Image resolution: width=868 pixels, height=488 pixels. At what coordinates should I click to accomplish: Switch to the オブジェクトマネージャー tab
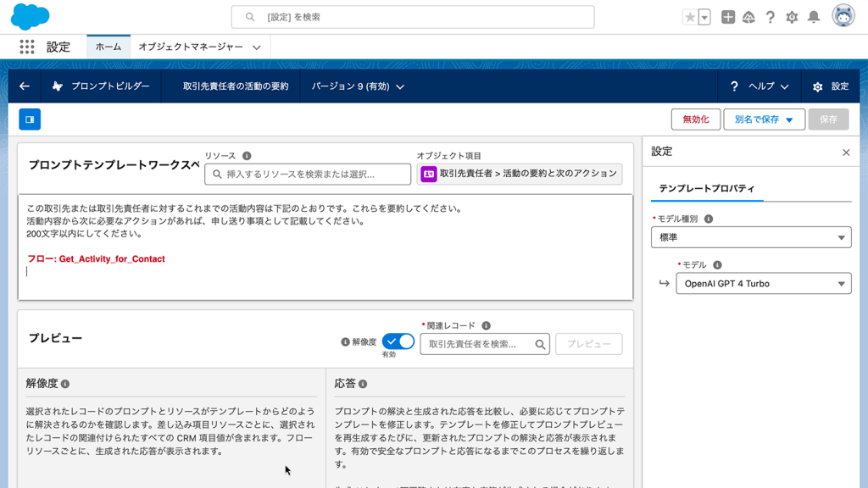(198, 47)
